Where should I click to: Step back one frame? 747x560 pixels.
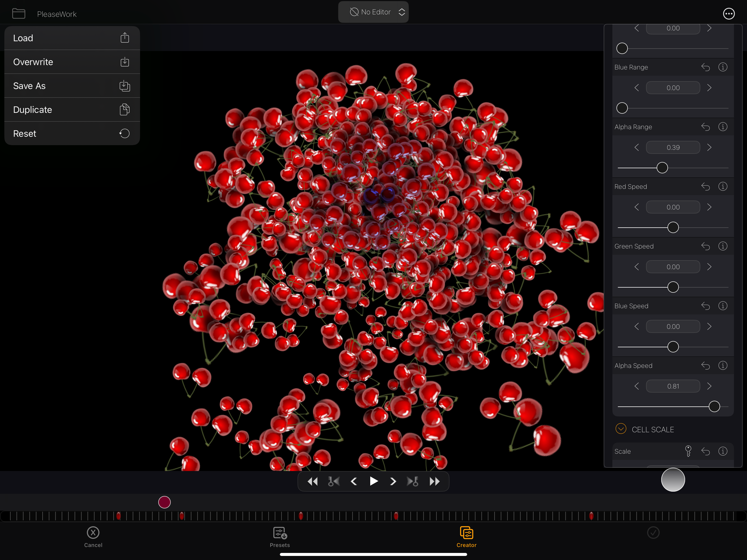(x=354, y=481)
